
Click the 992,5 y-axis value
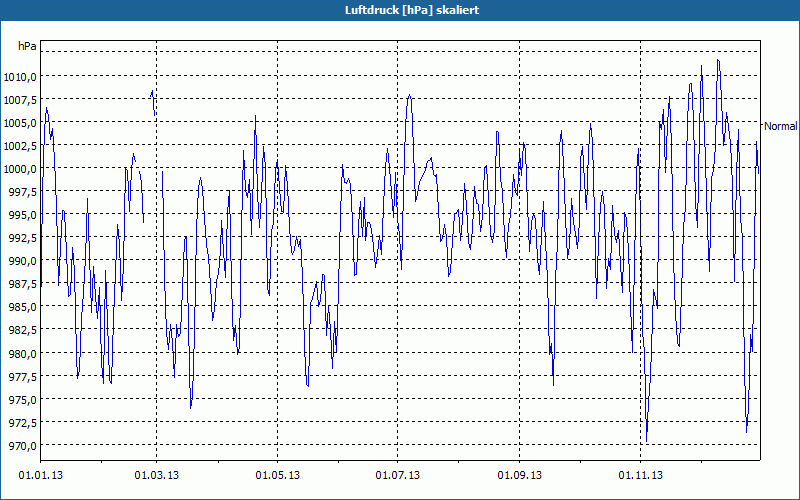coord(23,238)
